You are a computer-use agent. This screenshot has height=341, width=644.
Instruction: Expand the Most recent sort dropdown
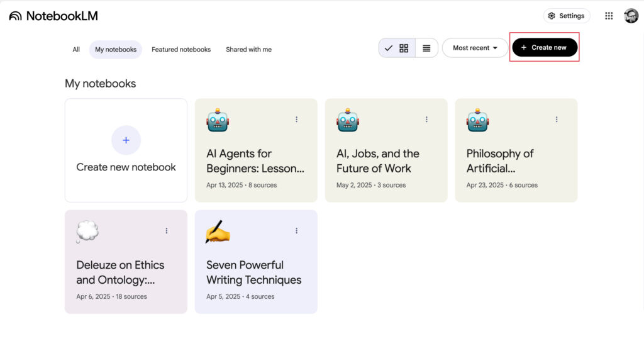click(475, 48)
